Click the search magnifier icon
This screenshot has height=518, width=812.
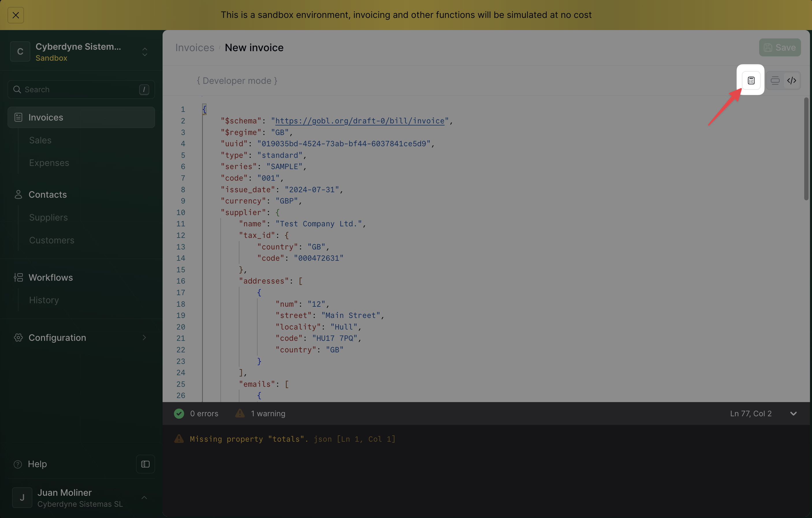click(17, 89)
